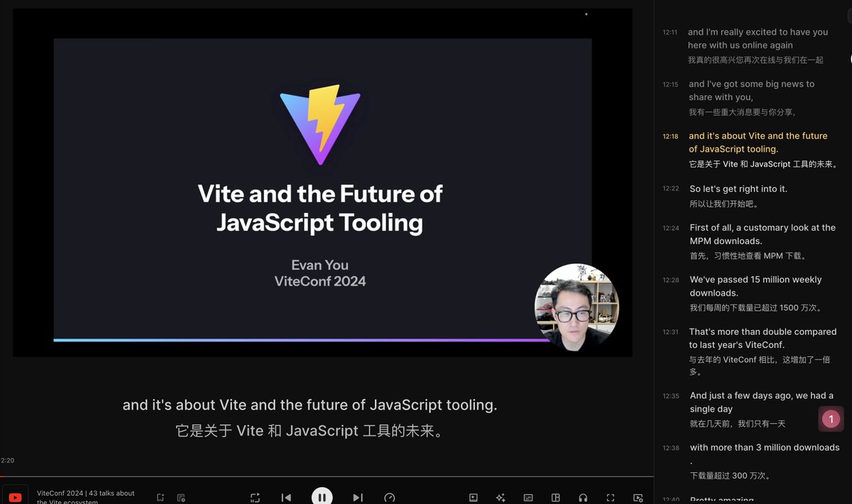Click the Chinese translation '所以让我们开始吧。'
Viewport: 852px width, 504px height.
pos(724,204)
